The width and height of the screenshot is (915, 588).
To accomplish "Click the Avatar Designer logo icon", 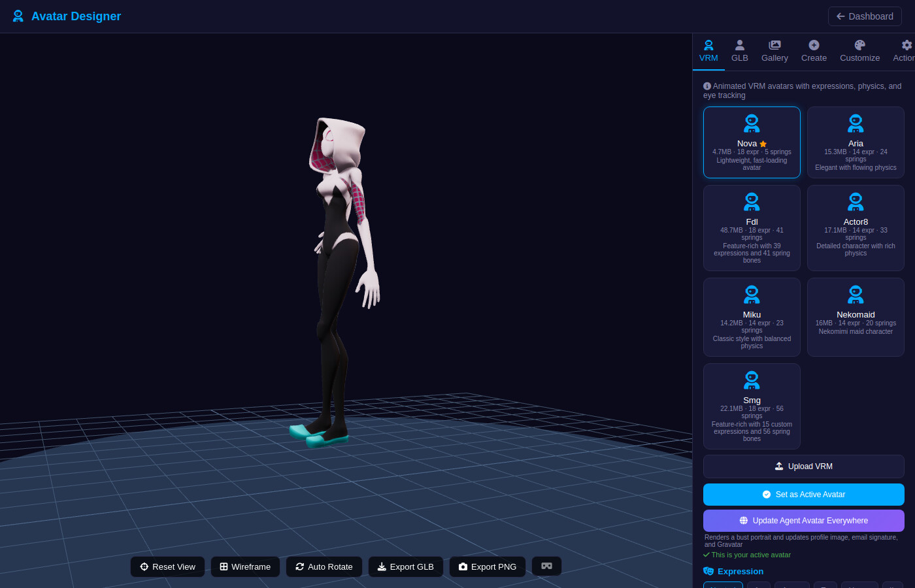I will [x=18, y=16].
